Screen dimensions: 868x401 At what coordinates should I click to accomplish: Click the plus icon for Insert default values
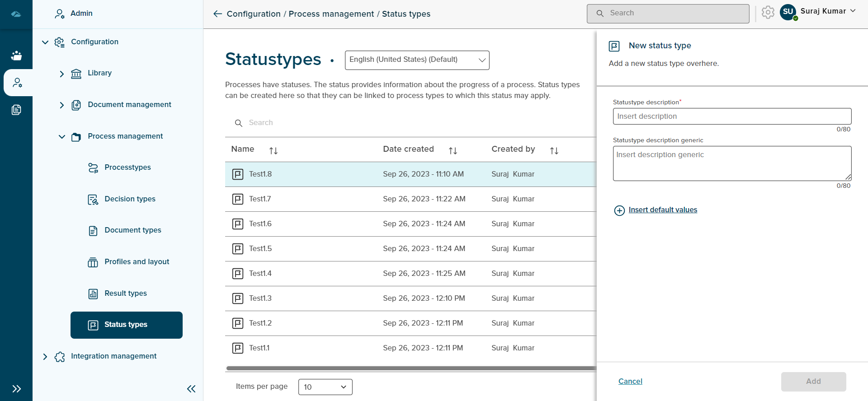point(619,210)
